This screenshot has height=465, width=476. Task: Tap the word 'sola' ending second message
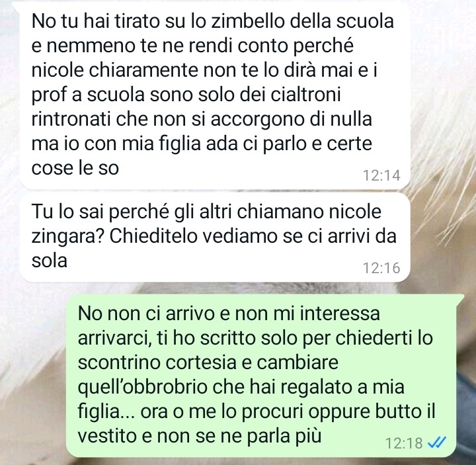[49, 261]
